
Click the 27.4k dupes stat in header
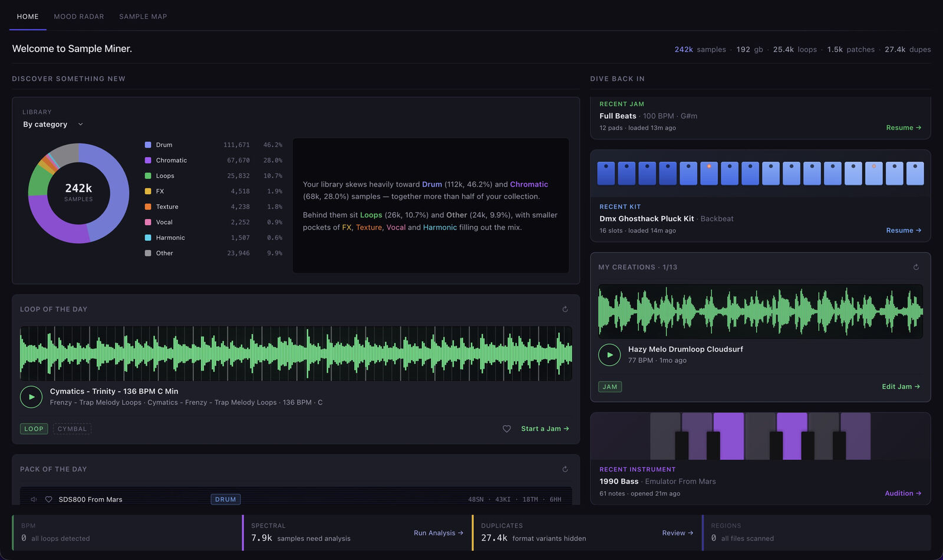click(x=908, y=49)
